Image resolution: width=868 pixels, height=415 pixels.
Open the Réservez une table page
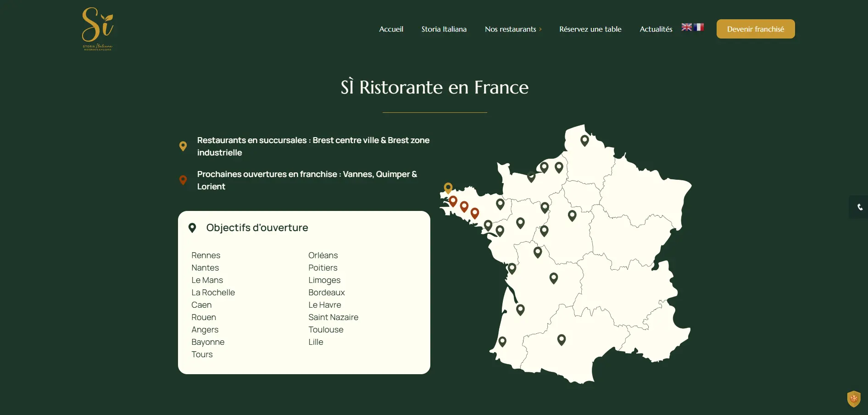point(590,29)
